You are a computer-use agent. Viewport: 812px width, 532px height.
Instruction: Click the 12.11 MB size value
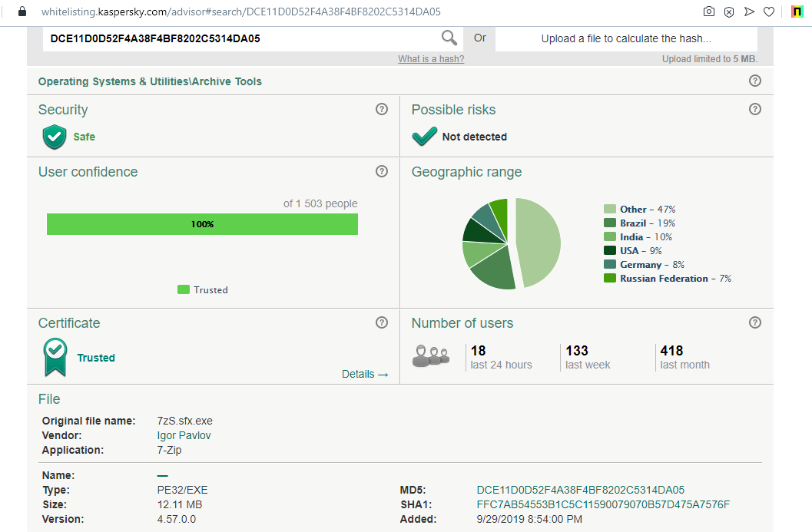pyautogui.click(x=180, y=504)
